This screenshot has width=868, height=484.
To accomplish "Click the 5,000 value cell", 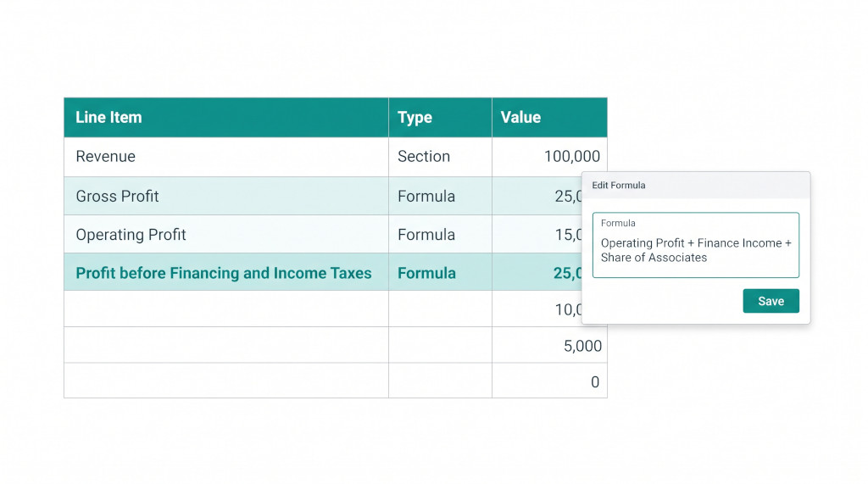I will [x=549, y=345].
